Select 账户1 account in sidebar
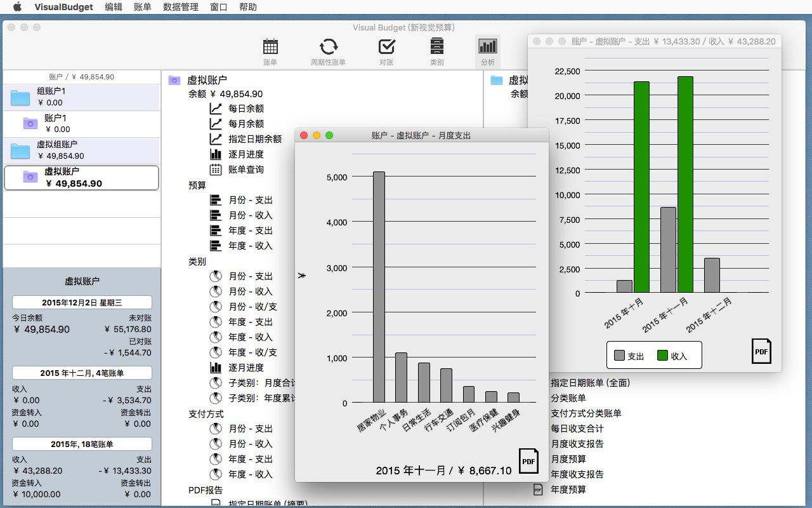 click(x=81, y=124)
